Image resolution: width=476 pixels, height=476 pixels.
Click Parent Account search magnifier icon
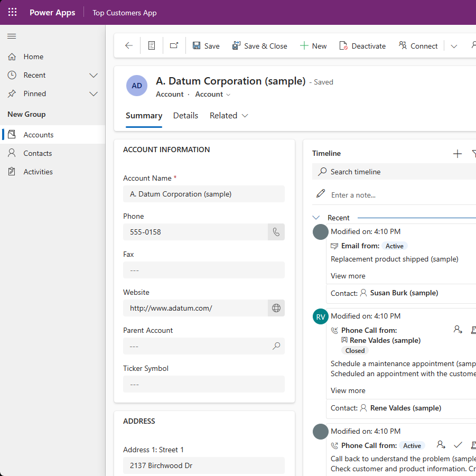276,346
